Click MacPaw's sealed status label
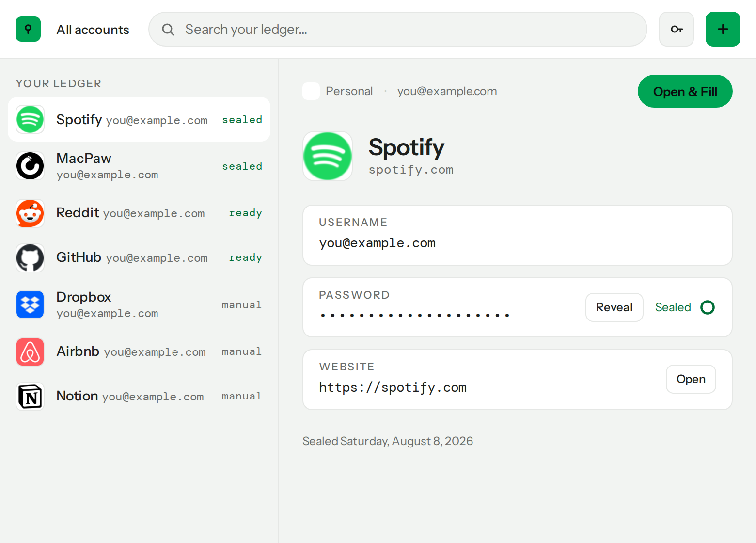This screenshot has width=756, height=543. point(242,166)
